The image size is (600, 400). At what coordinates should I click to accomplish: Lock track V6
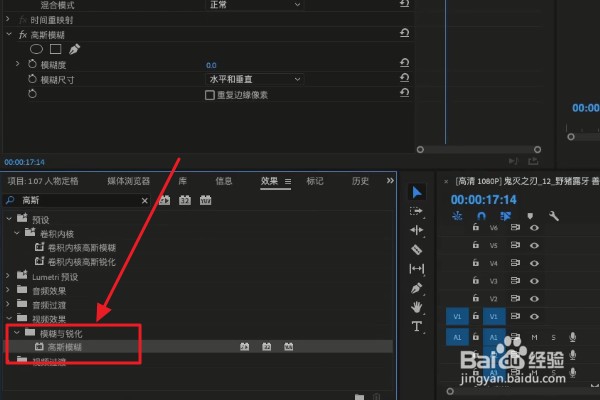click(x=476, y=227)
